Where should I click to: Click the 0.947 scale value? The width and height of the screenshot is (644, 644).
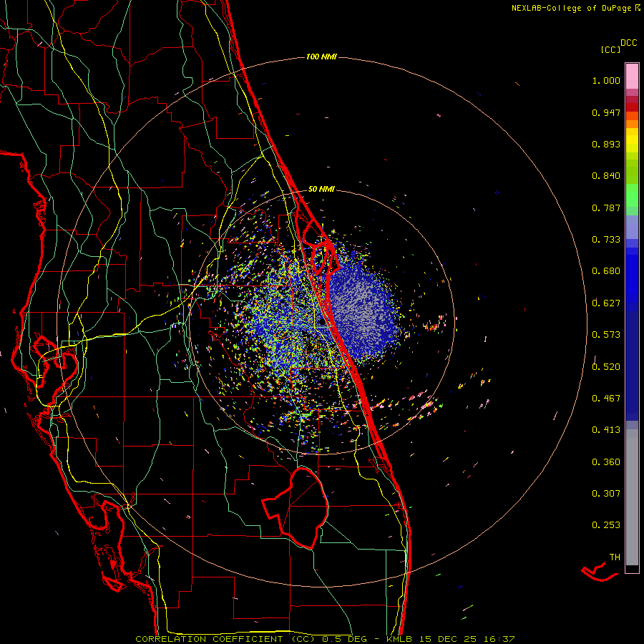606,112
